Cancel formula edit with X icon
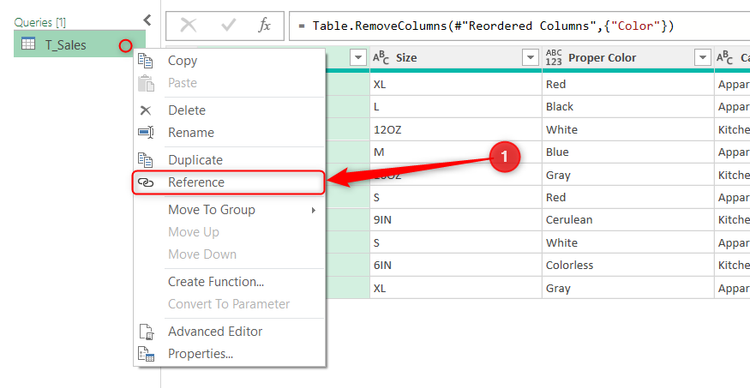Image resolution: width=750 pixels, height=388 pixels. click(x=188, y=26)
